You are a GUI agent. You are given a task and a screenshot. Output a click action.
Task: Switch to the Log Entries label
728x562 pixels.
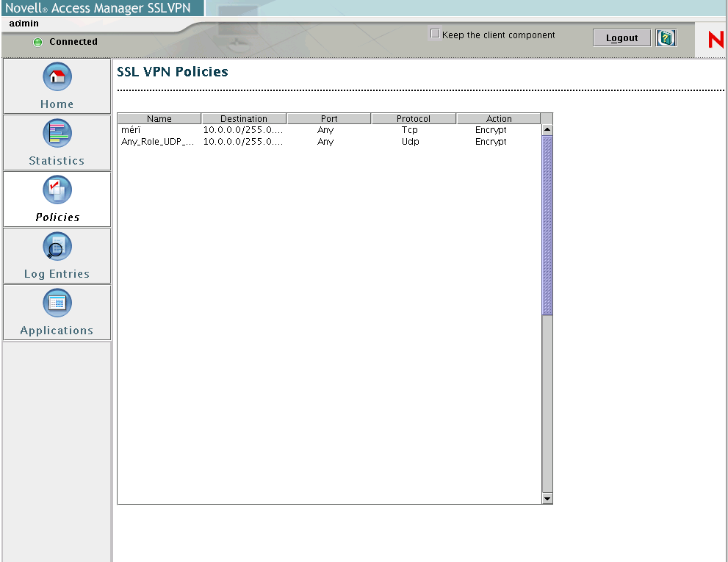coord(57,274)
